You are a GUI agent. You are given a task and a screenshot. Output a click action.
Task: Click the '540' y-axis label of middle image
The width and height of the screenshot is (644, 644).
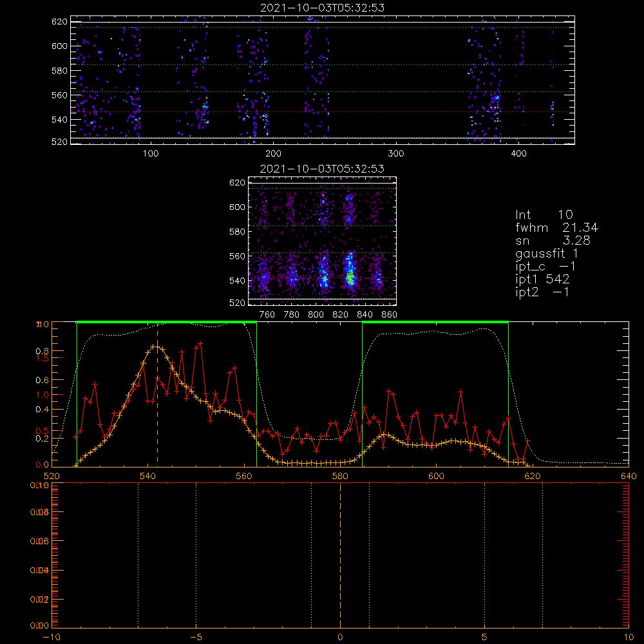tap(237, 281)
